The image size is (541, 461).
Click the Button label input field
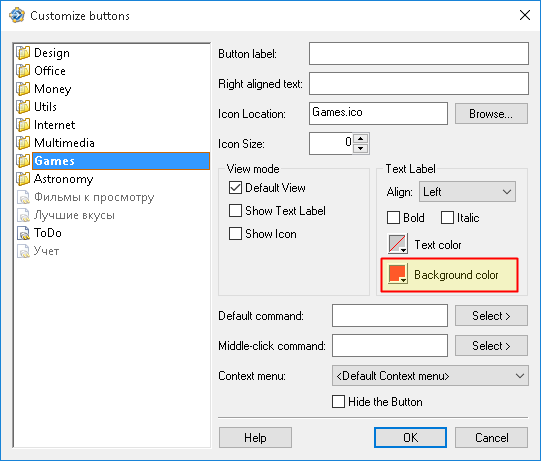pyautogui.click(x=419, y=53)
